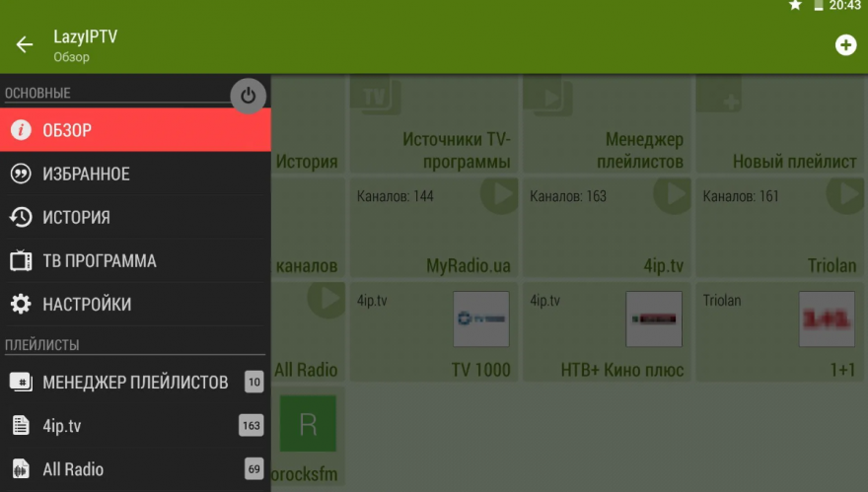Click the audio file icon beside All Radio

[21, 469]
